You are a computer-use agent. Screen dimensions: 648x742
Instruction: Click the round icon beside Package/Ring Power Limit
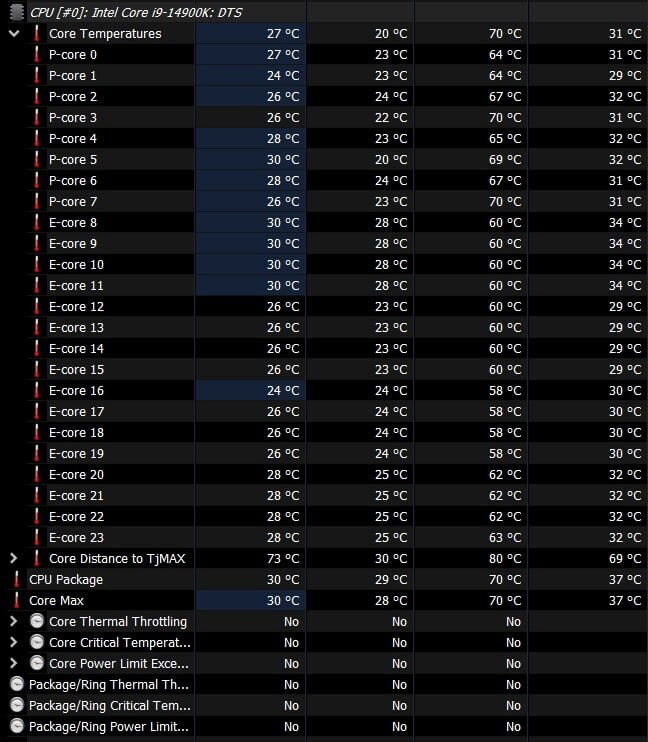(x=17, y=726)
